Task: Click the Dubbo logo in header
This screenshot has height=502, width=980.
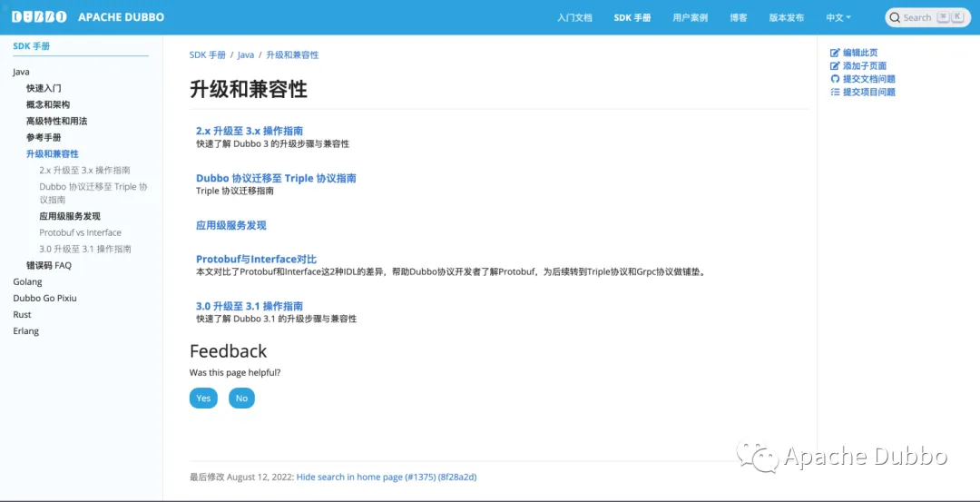Action: pyautogui.click(x=39, y=17)
